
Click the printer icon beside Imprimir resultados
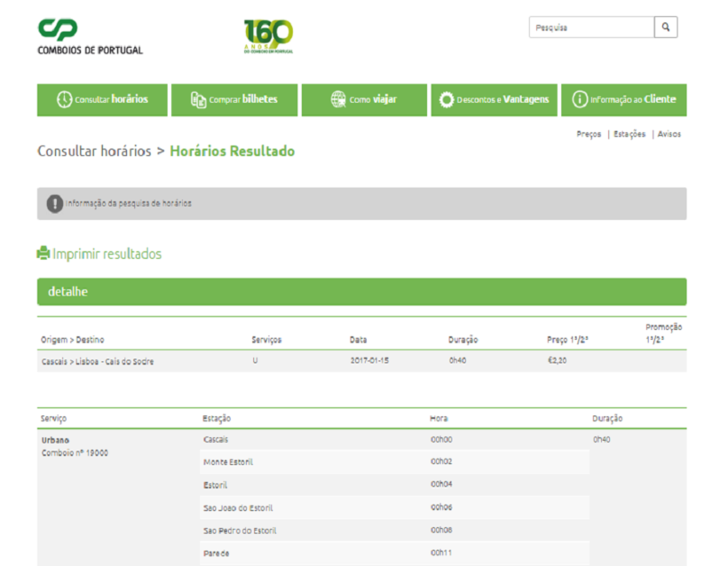[x=44, y=254]
